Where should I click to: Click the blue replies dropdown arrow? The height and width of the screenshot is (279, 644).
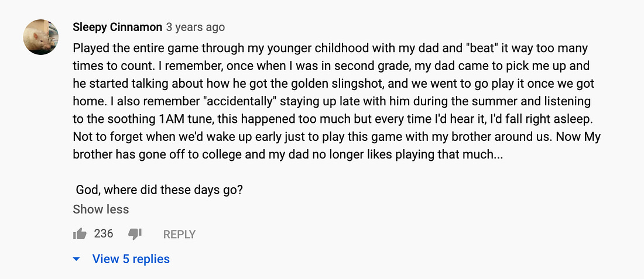(76, 259)
